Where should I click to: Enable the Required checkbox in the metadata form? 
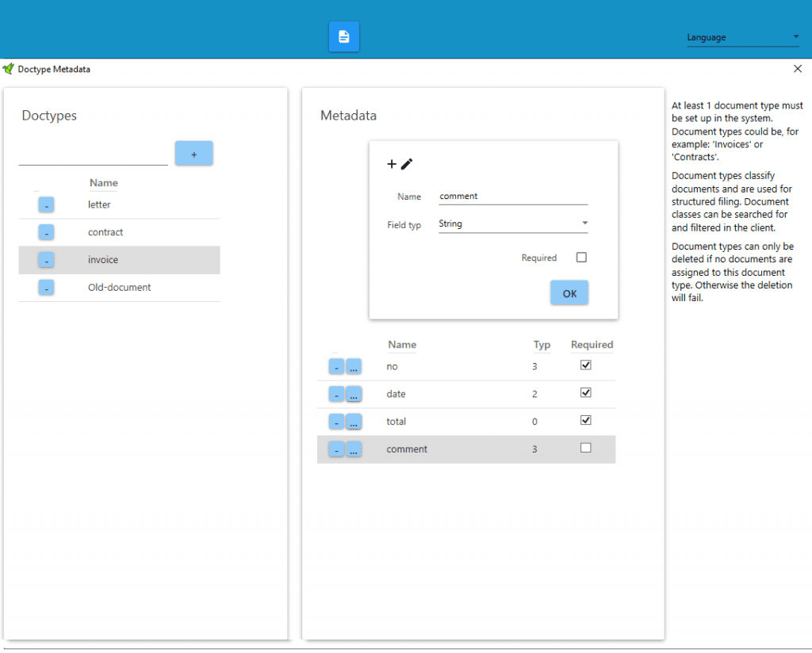pyautogui.click(x=581, y=258)
